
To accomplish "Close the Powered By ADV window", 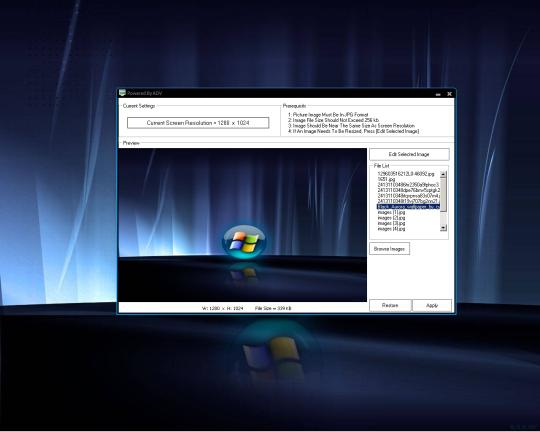I will coord(449,94).
